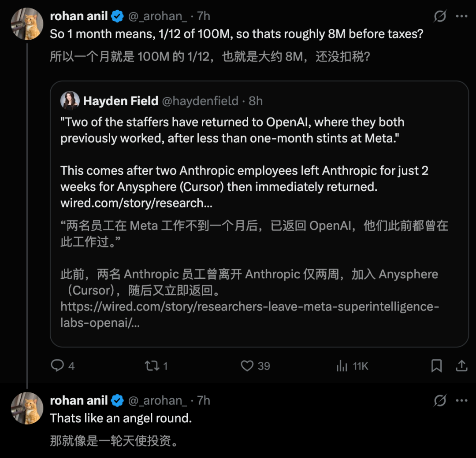Click Grok icon on the angel round reply
Screen dimensions: 476x458
coord(439,400)
